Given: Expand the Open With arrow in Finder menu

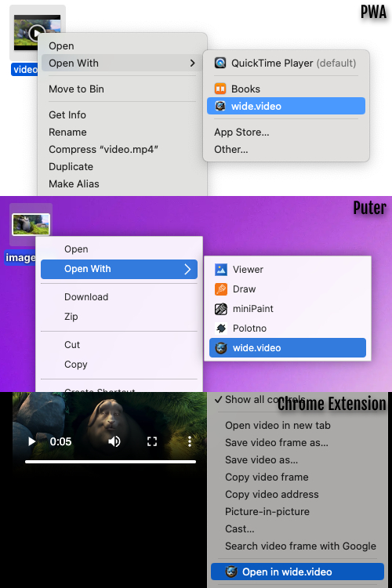Looking at the screenshot, I should point(192,63).
